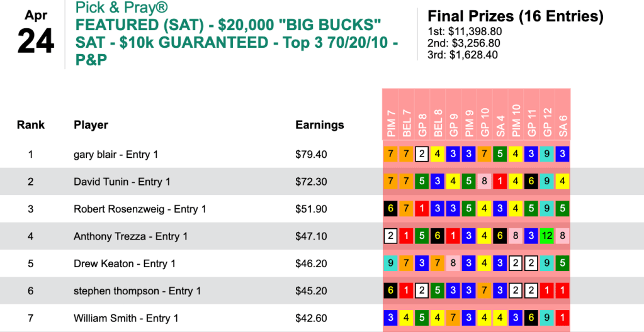Screen dimensions: 644x332
Task: Click stephen thompson's green 5 pick for BEL 8
Action: click(438, 290)
